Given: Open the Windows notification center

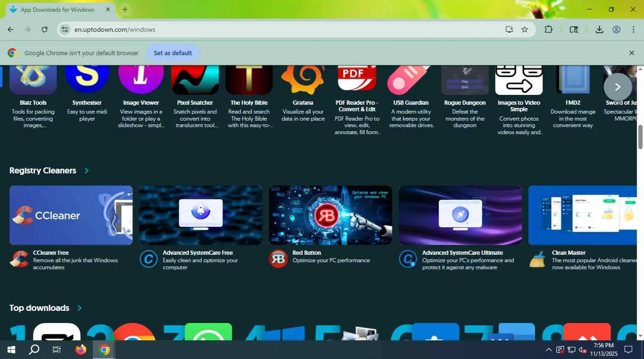Looking at the screenshot, I should (x=629, y=350).
